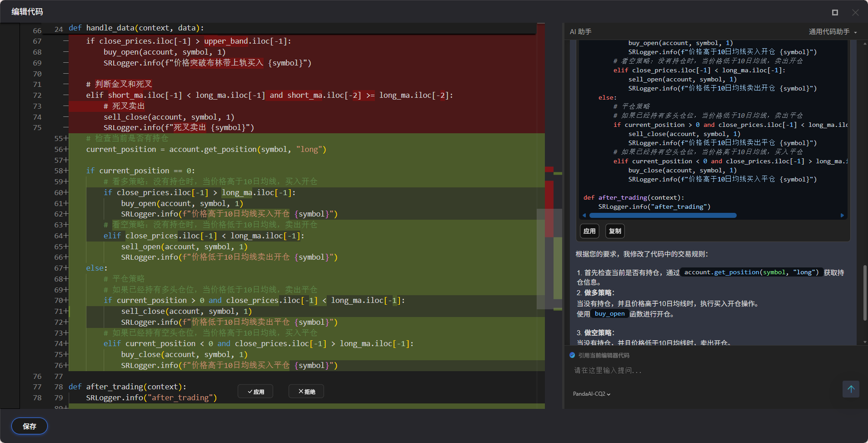Click the inline code 'account.get_position(symbol, "long")' in the explanation

(752, 272)
